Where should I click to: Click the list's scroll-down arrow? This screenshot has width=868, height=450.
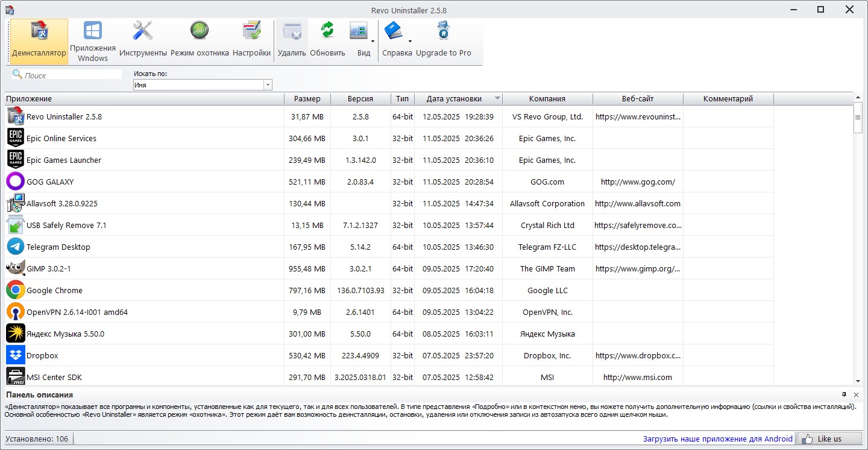click(858, 381)
